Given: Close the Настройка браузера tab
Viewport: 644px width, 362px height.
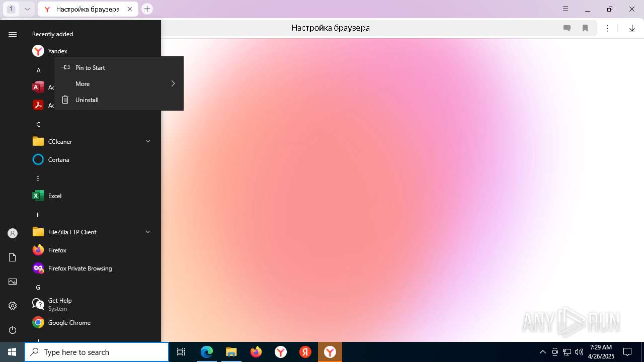Looking at the screenshot, I should coord(130,9).
